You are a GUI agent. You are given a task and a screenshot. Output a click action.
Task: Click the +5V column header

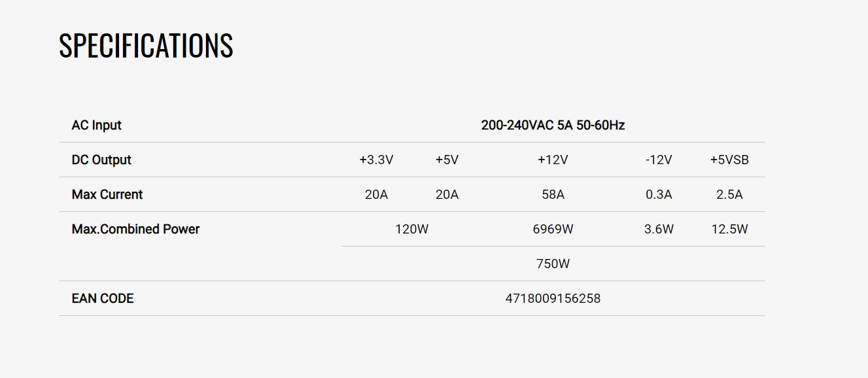(x=447, y=160)
